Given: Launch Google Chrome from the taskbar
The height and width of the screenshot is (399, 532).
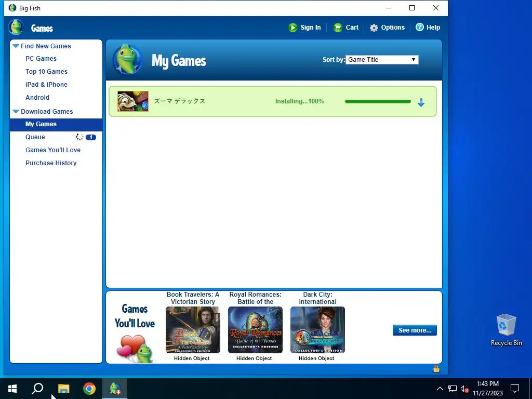Looking at the screenshot, I should click(89, 389).
